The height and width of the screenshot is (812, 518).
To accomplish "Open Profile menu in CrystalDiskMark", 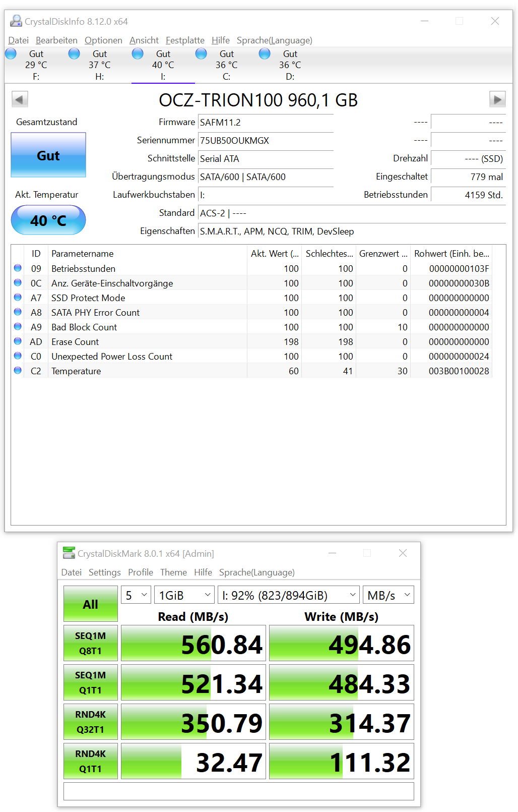I will pyautogui.click(x=141, y=572).
